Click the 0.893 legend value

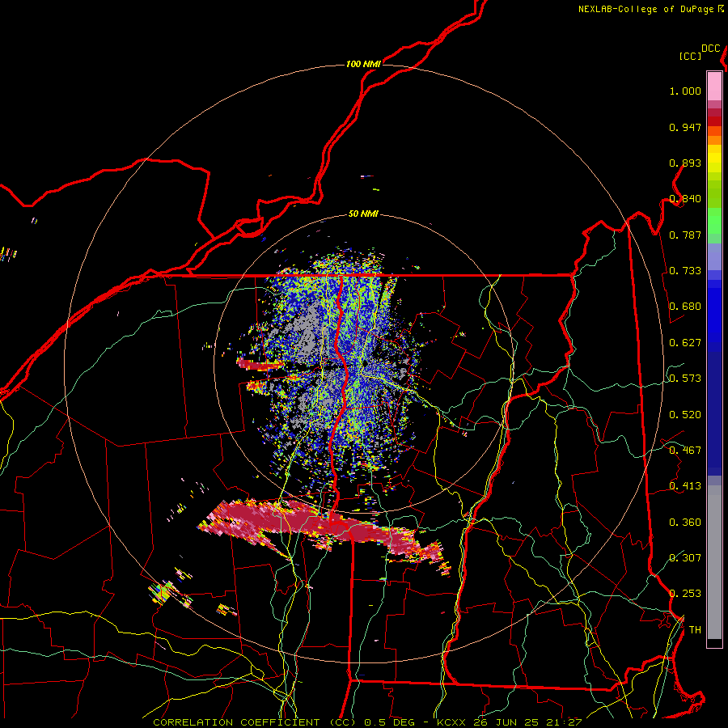(x=685, y=163)
